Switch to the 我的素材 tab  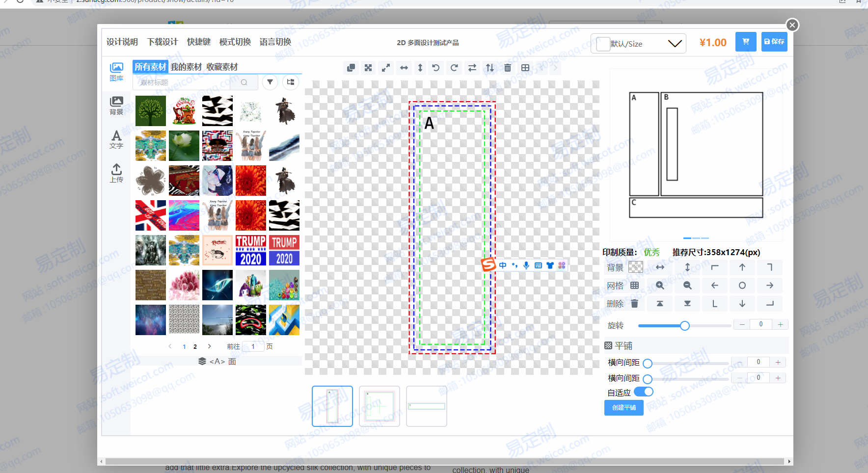pos(186,67)
